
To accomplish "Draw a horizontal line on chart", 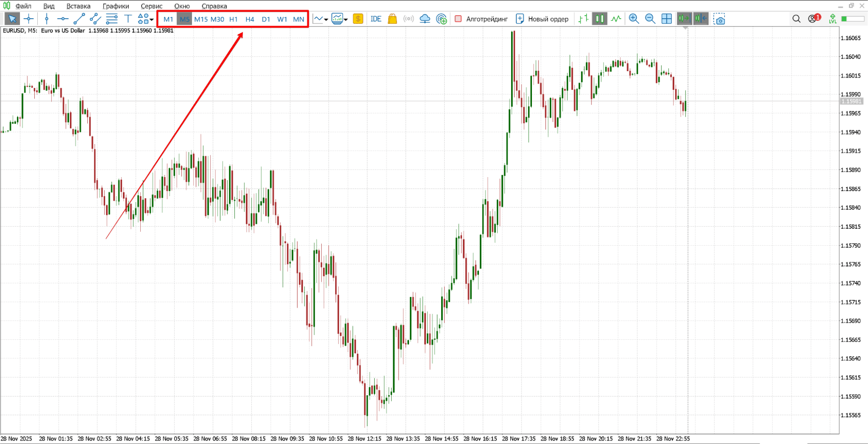I will tap(63, 19).
